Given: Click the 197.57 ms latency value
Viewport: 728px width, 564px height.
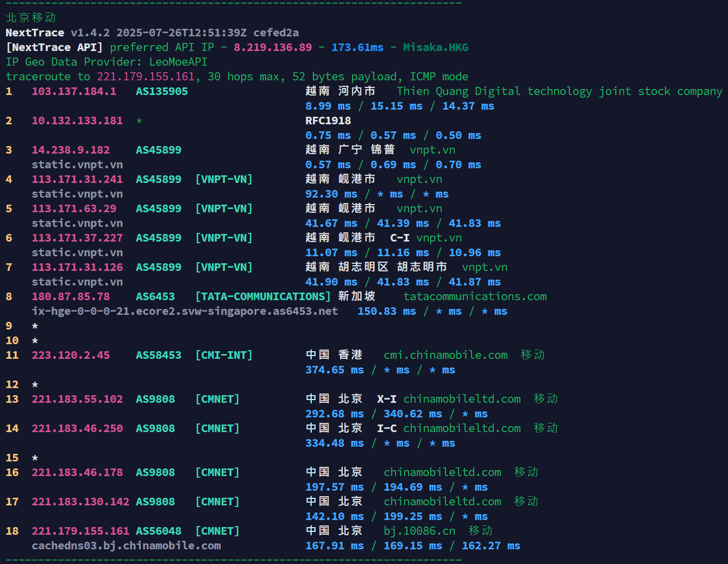Looking at the screenshot, I should click(x=335, y=487).
